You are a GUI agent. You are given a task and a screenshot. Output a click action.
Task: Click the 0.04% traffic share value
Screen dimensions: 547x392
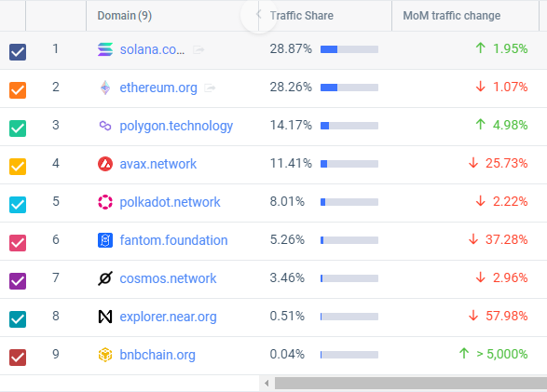click(x=287, y=355)
